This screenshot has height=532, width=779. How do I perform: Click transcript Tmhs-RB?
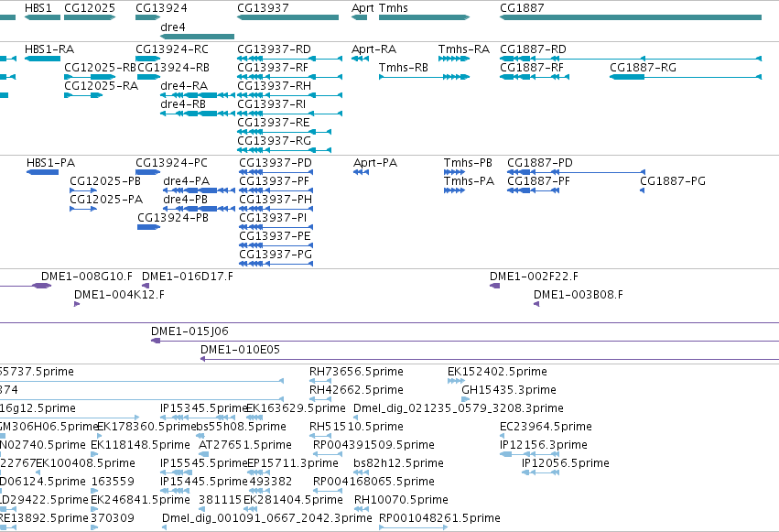click(x=404, y=68)
